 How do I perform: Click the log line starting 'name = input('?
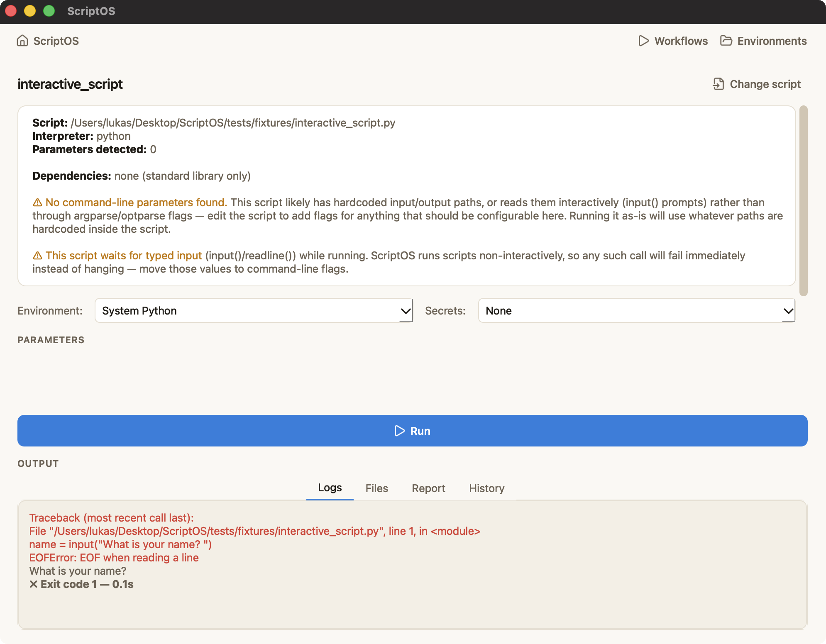click(120, 544)
